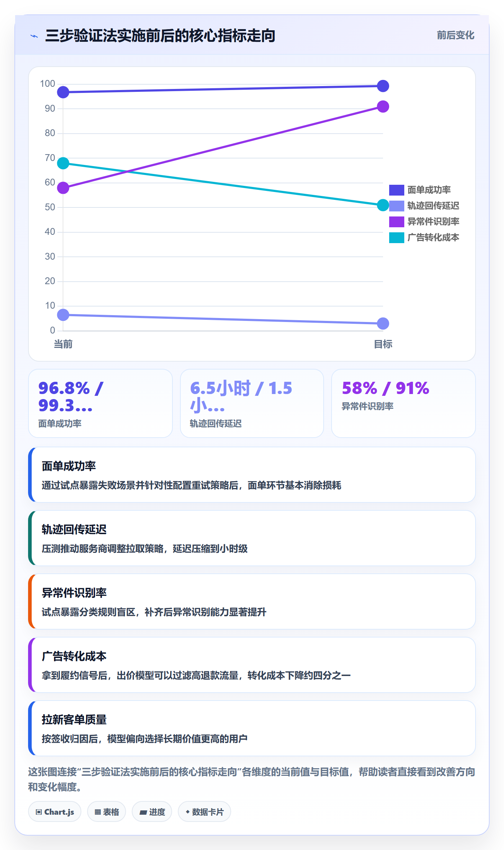Screen dimensions: 504x850
Task: Click the 轨迹回传延迟 legend label
Action: tap(433, 206)
